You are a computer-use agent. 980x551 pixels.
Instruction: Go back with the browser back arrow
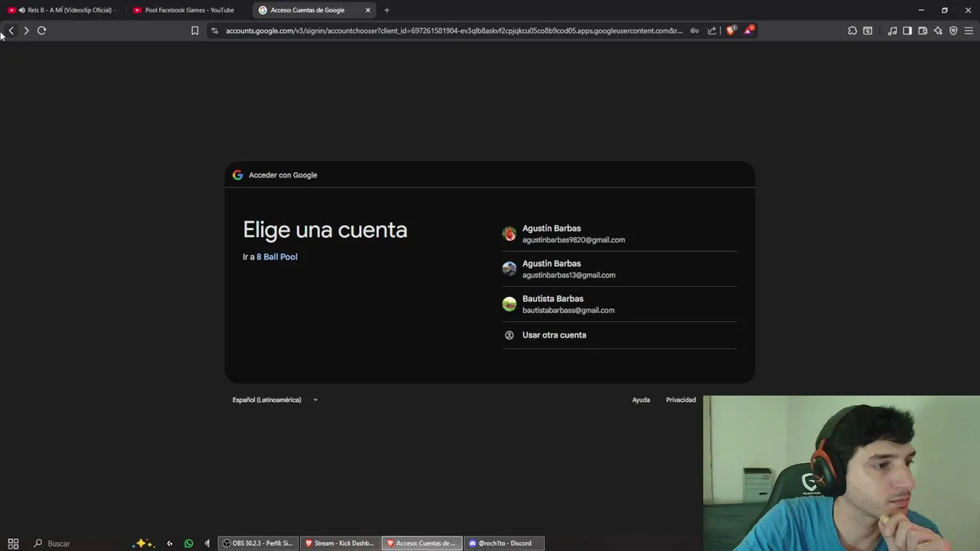point(11,31)
